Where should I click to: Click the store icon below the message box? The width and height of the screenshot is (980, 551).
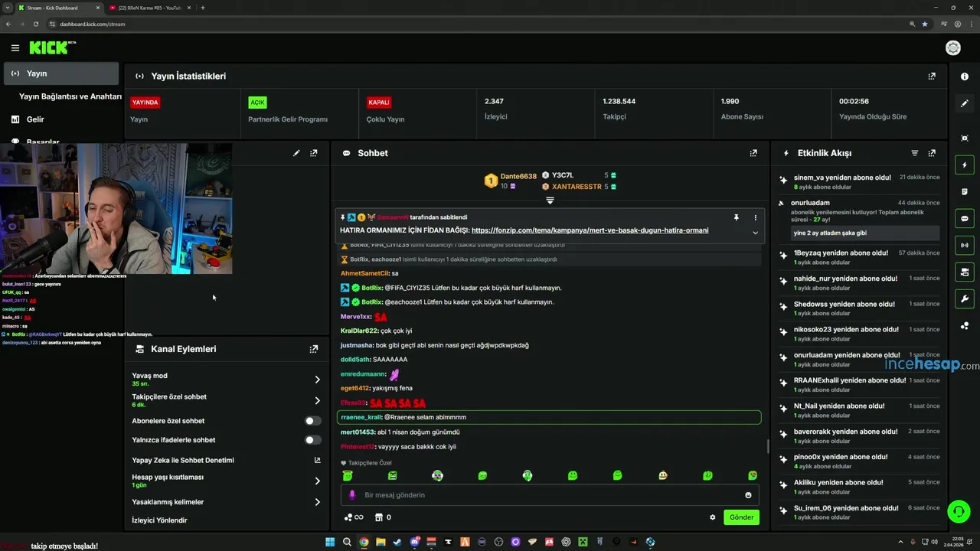click(x=378, y=517)
